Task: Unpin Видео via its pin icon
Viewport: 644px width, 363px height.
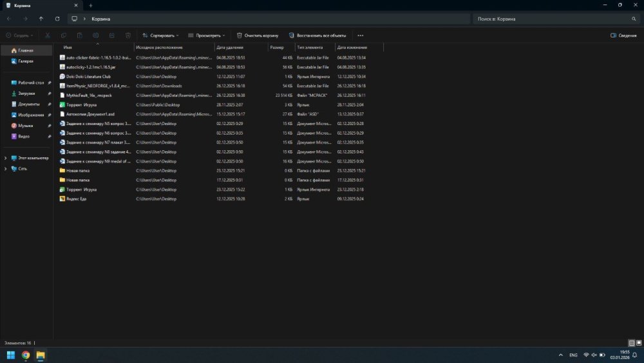Action: [50, 136]
